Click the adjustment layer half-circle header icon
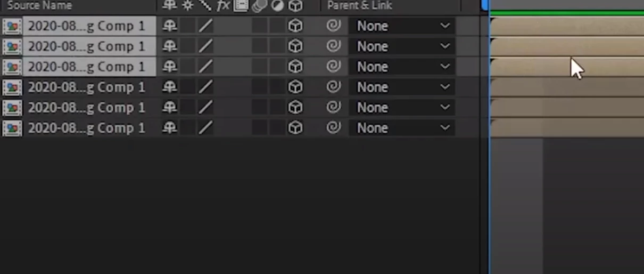The height and width of the screenshot is (274, 644). (277, 6)
